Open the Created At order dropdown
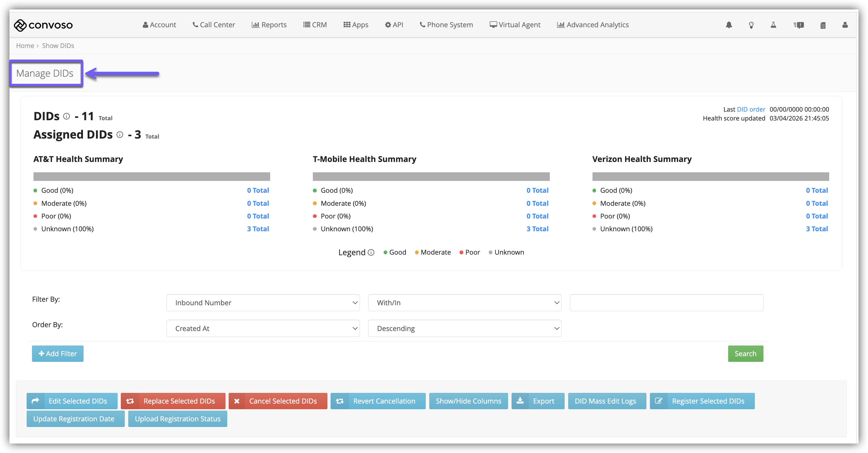 [x=263, y=328]
